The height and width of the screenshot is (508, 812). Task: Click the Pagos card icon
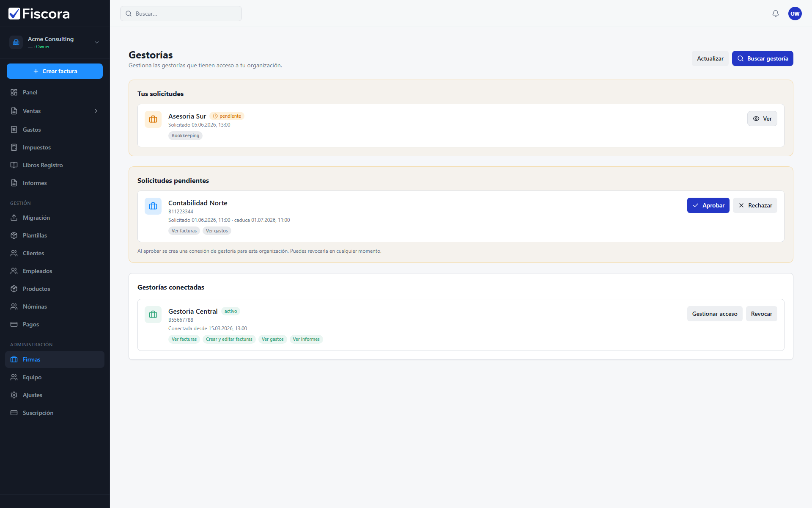14,324
